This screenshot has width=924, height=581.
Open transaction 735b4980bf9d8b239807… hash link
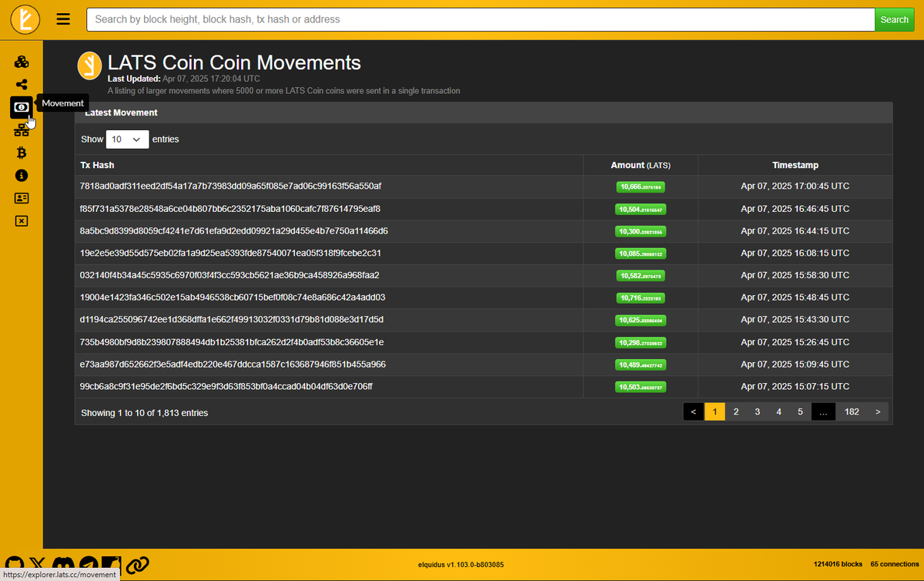(232, 342)
